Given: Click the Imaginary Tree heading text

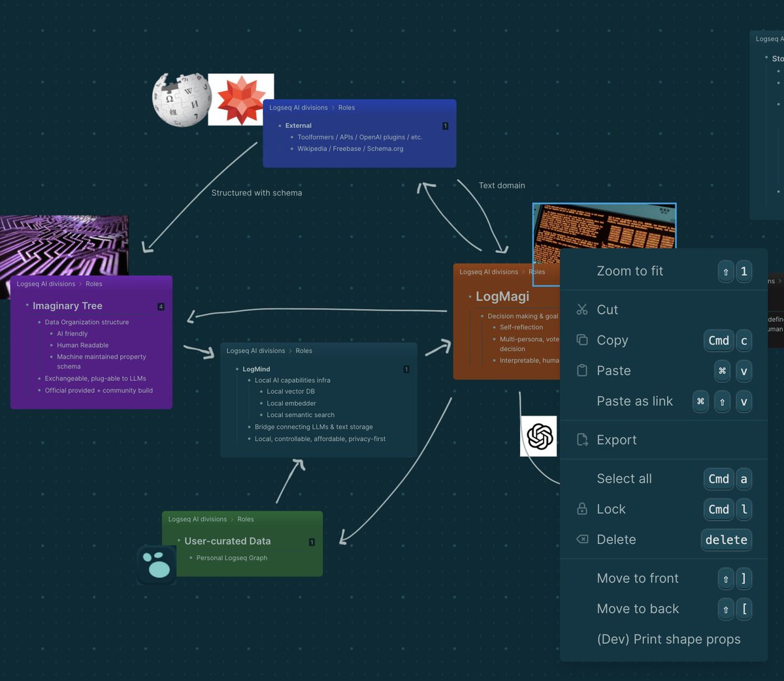Looking at the screenshot, I should click(67, 306).
